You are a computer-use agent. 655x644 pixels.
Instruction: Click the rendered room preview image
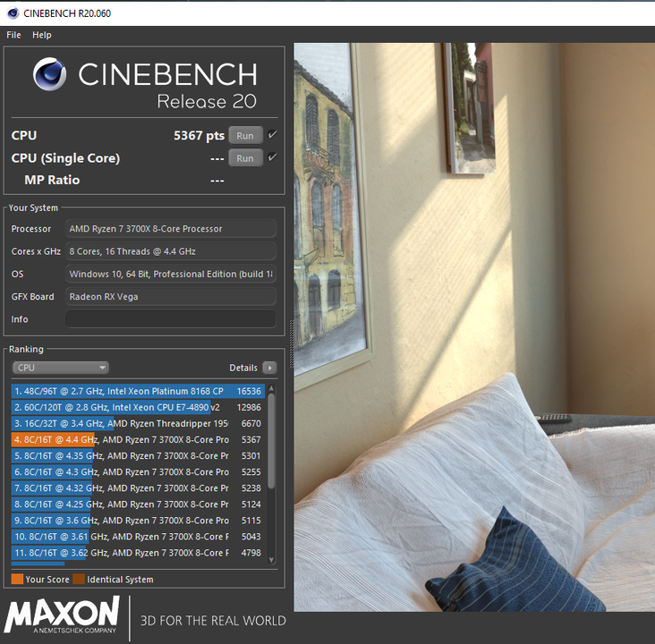[x=474, y=327]
